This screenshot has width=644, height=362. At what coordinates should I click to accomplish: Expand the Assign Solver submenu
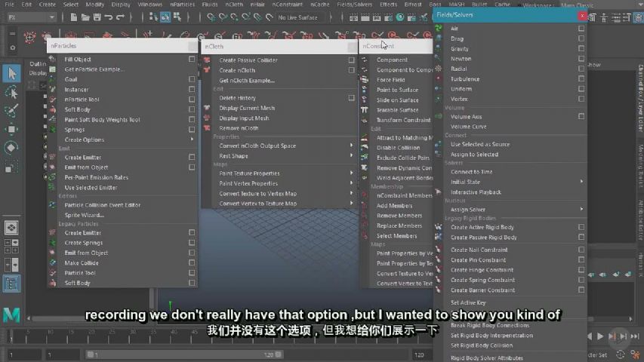coord(581,210)
